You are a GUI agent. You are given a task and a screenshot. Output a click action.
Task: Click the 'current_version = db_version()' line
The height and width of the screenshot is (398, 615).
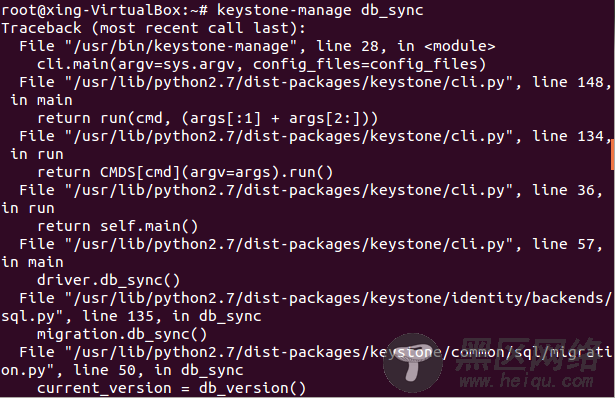point(171,389)
